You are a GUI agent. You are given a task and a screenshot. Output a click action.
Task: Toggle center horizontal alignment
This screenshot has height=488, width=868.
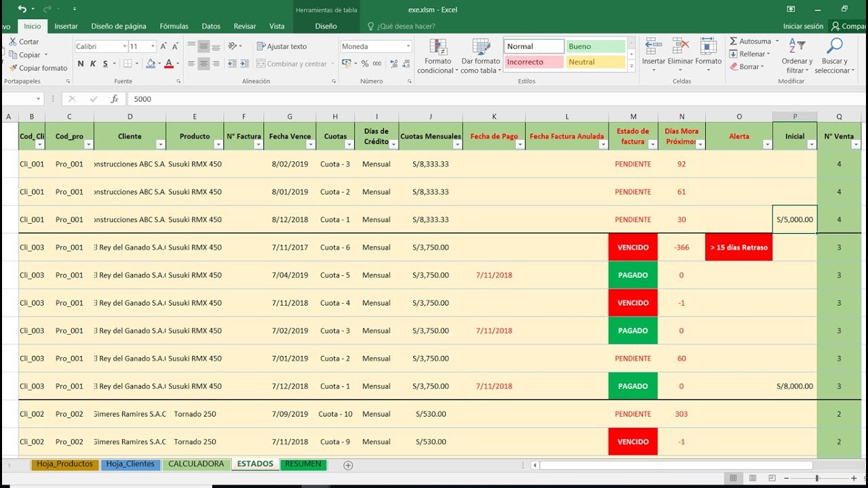[x=203, y=64]
